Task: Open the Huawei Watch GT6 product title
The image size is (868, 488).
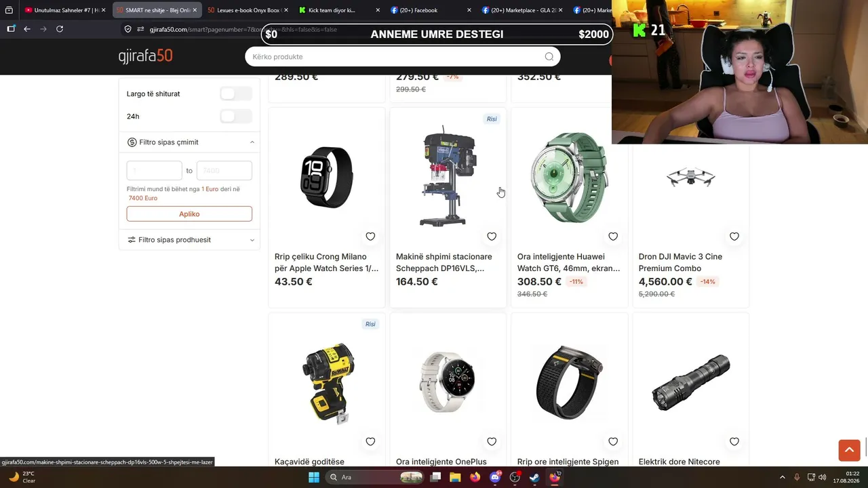Action: [x=568, y=262]
